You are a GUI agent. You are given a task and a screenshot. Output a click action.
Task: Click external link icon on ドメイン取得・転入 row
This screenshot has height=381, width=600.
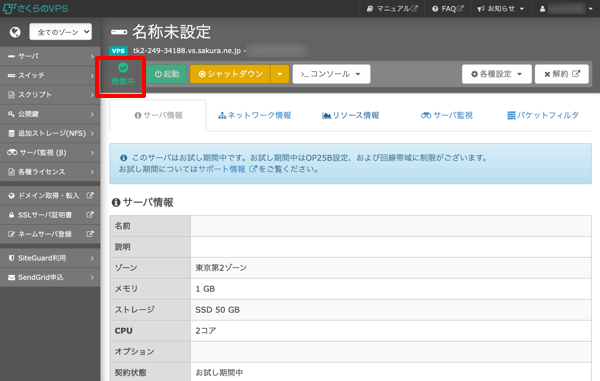[90, 195]
